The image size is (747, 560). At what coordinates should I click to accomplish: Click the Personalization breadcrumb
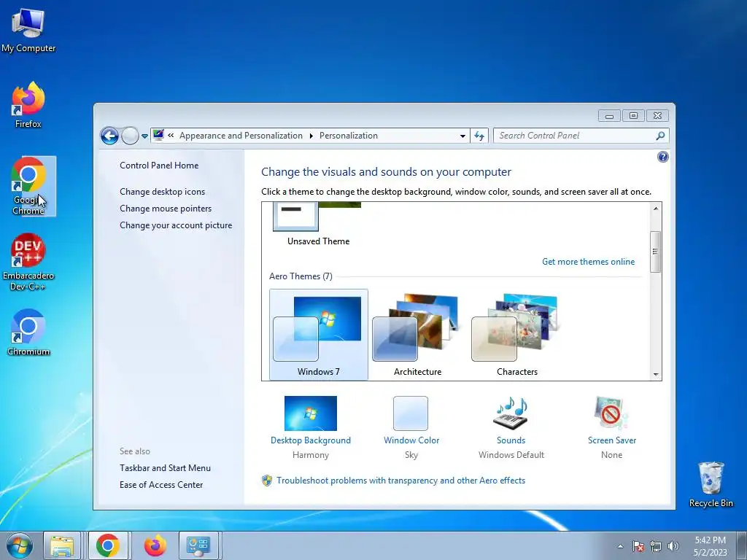(x=348, y=136)
